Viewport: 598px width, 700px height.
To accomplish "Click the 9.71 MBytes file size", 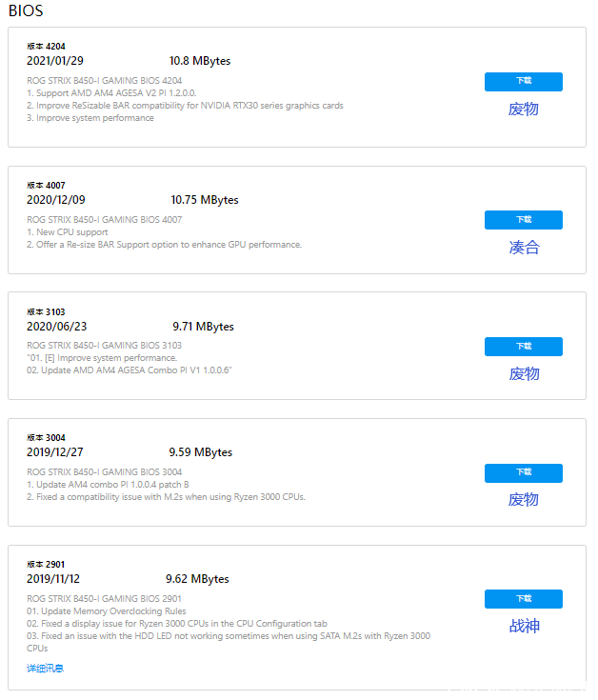I will pyautogui.click(x=203, y=327).
